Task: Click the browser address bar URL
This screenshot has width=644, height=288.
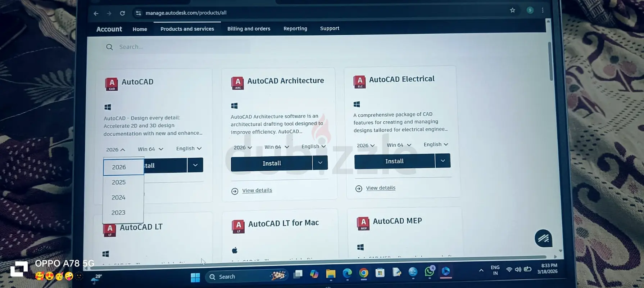Action: click(x=186, y=13)
